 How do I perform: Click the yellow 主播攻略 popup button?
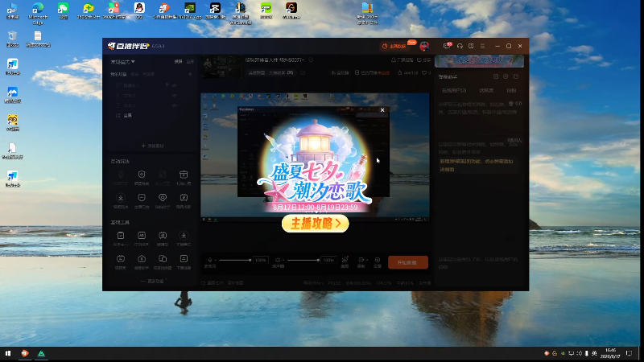pos(316,224)
